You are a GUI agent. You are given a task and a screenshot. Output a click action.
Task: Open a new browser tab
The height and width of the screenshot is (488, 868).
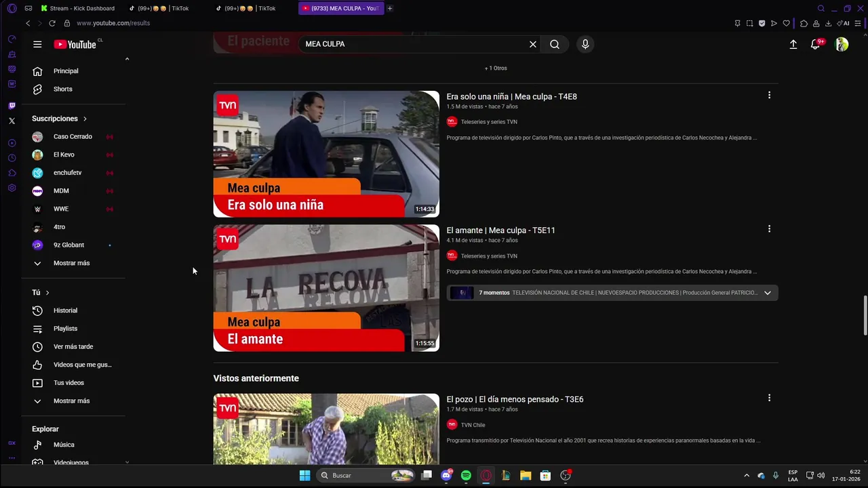tap(390, 8)
